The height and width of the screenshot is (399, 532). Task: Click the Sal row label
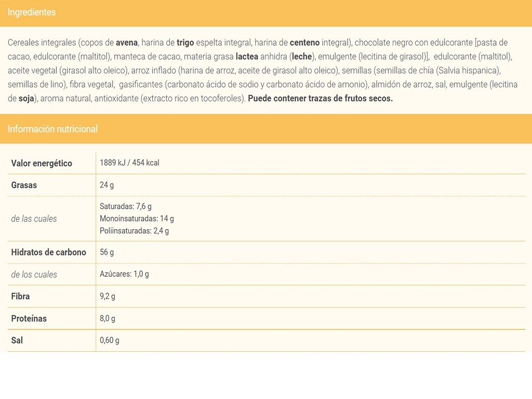click(17, 340)
